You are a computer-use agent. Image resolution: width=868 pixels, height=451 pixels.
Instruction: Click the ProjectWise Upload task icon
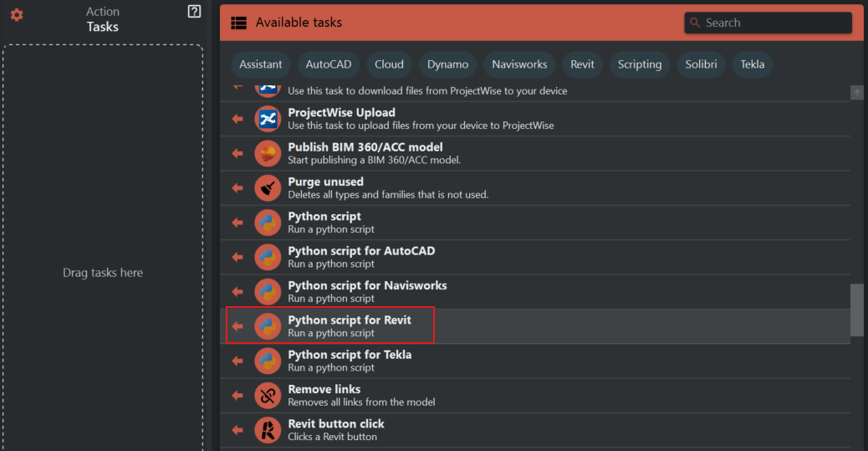(268, 119)
